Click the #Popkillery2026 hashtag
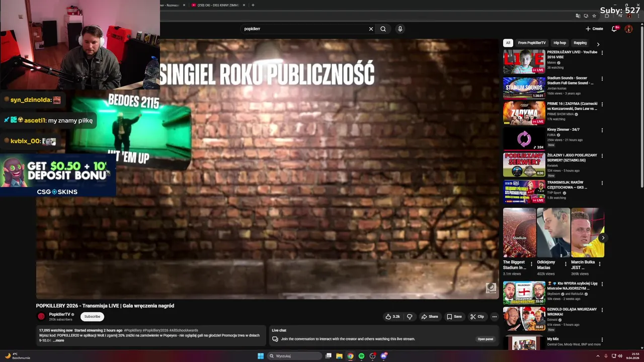Screen dimensions: 644x362 pos(155,330)
